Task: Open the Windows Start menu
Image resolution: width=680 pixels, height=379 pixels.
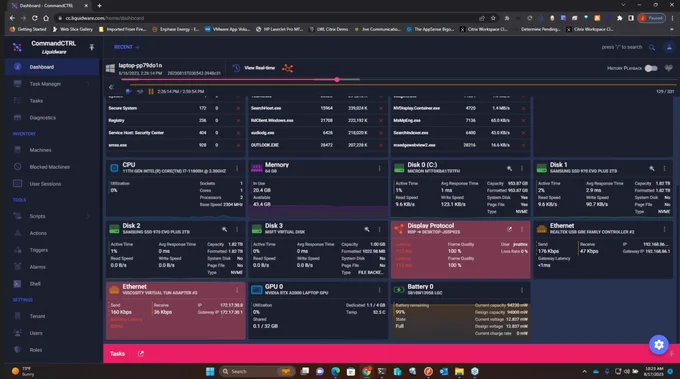Action: tap(210, 372)
